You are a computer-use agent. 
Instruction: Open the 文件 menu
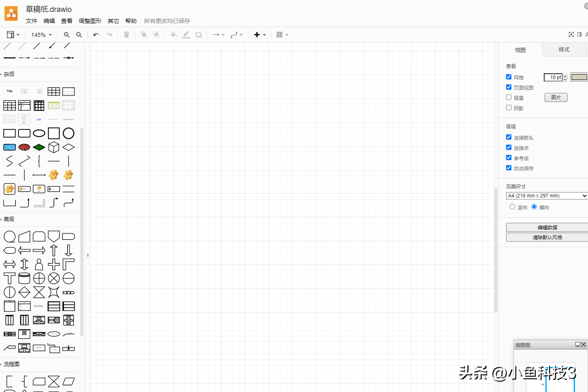tap(32, 20)
